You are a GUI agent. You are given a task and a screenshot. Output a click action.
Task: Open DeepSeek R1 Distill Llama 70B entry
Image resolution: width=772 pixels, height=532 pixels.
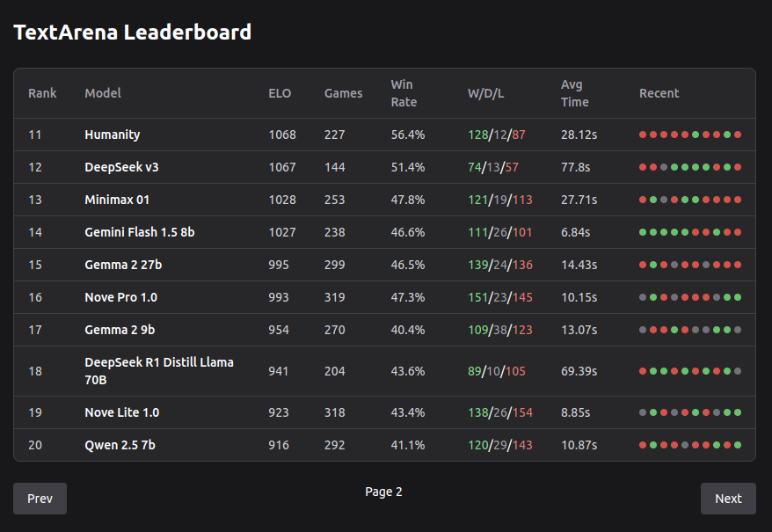click(x=159, y=371)
